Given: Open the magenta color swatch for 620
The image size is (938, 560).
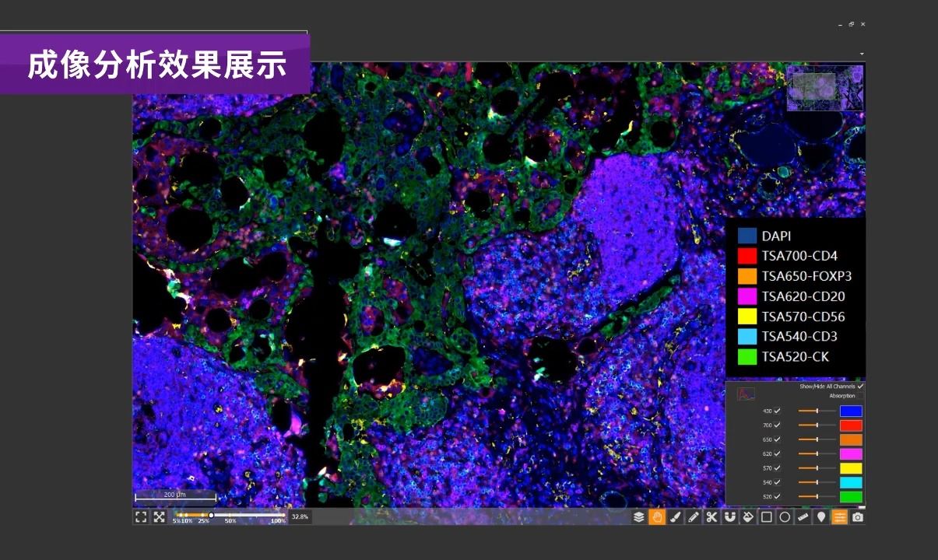Looking at the screenshot, I should point(851,453).
